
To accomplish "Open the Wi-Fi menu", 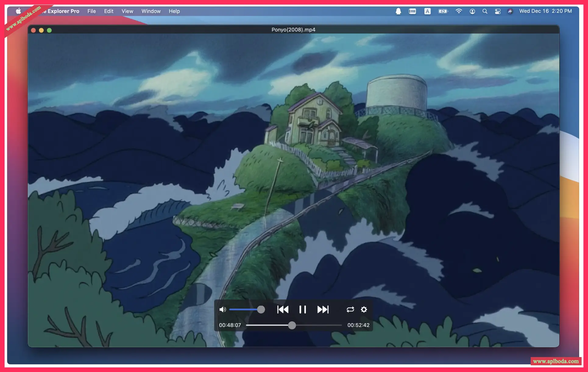I will pyautogui.click(x=459, y=11).
